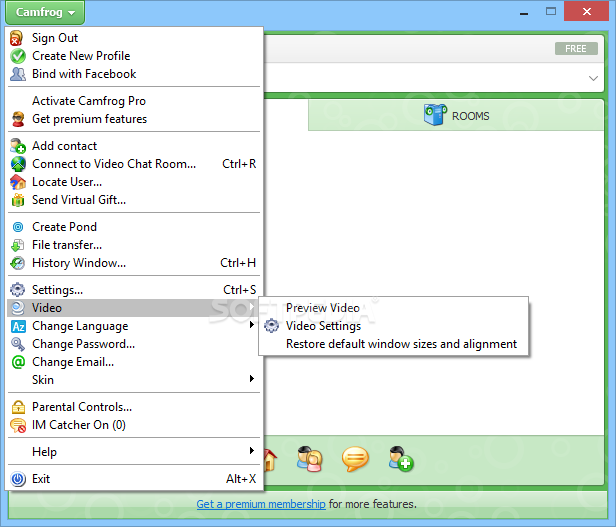The height and width of the screenshot is (527, 616).
Task: Select Restore default window sizes and alignment
Action: coord(401,344)
